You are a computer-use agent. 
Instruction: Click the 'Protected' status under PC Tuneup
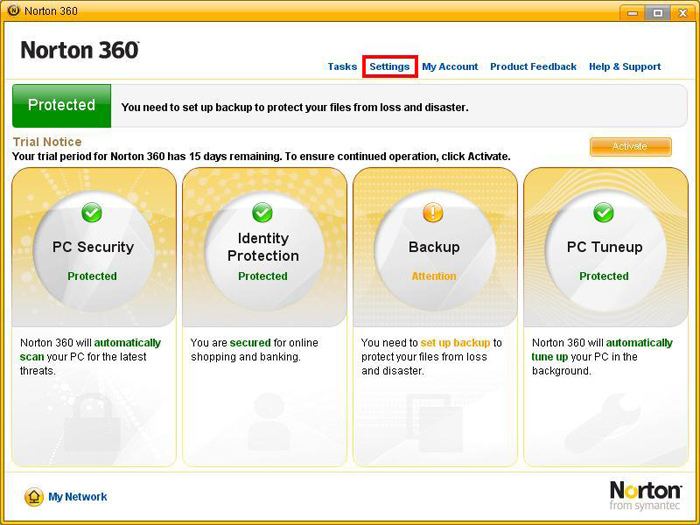coord(604,276)
